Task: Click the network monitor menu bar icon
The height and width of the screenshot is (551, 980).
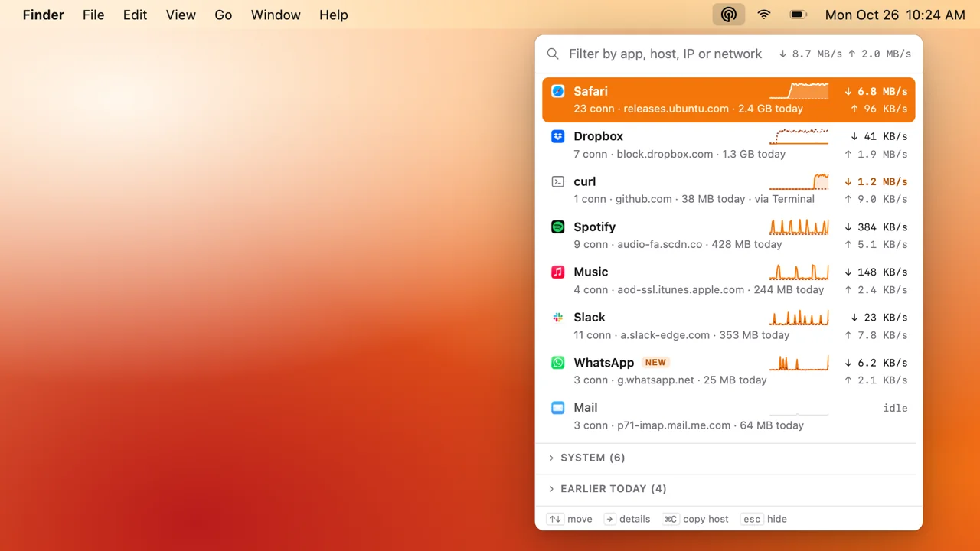Action: 729,15
